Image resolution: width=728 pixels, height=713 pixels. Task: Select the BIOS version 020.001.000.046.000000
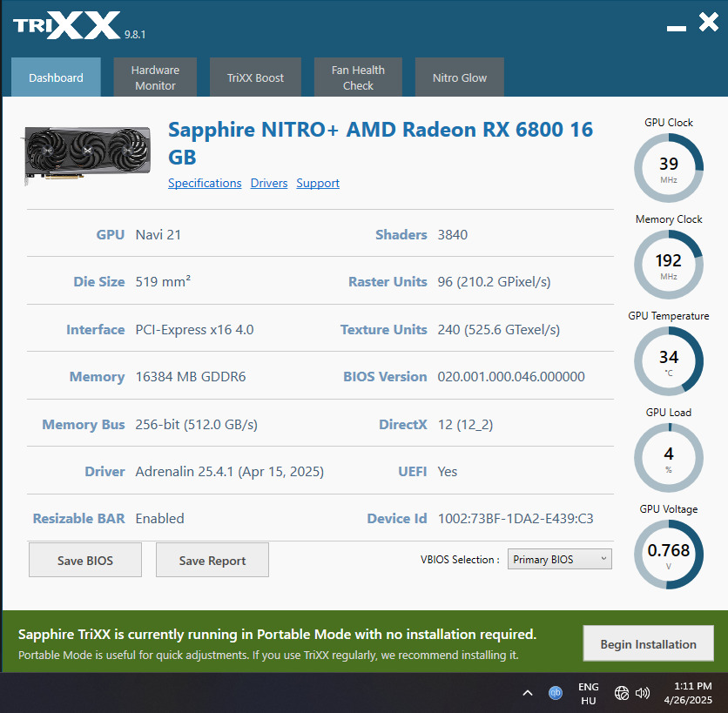coord(511,376)
